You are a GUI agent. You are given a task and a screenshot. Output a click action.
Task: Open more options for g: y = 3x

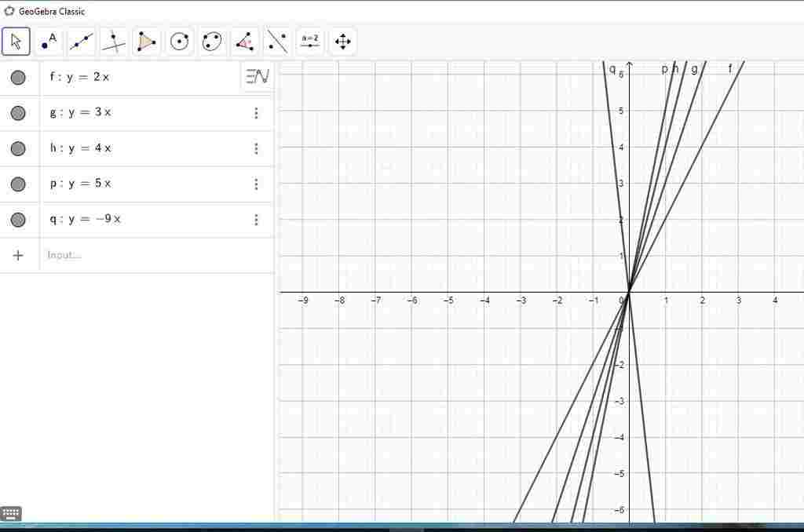click(256, 113)
